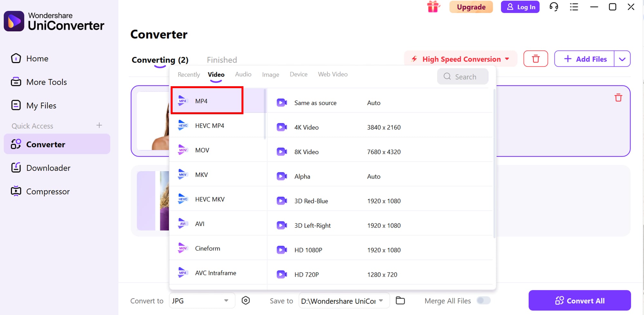
Task: Select the second file's thumbnail
Action: (153, 201)
